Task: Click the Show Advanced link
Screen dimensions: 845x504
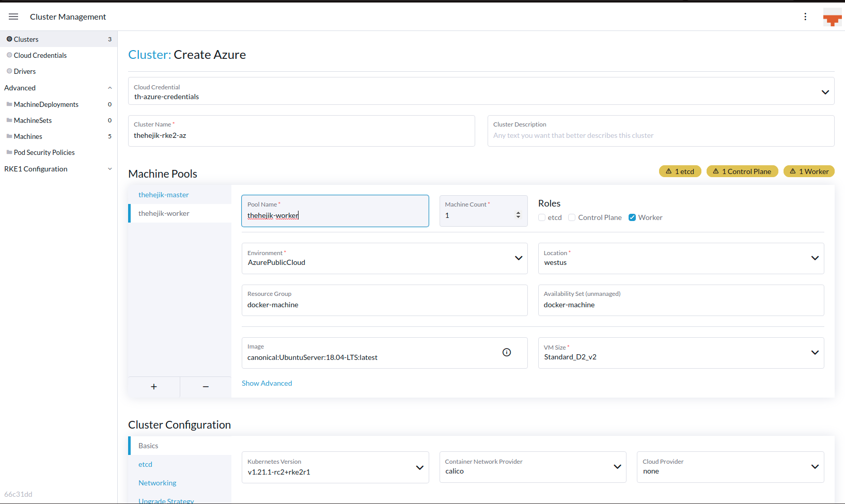Action: [267, 383]
